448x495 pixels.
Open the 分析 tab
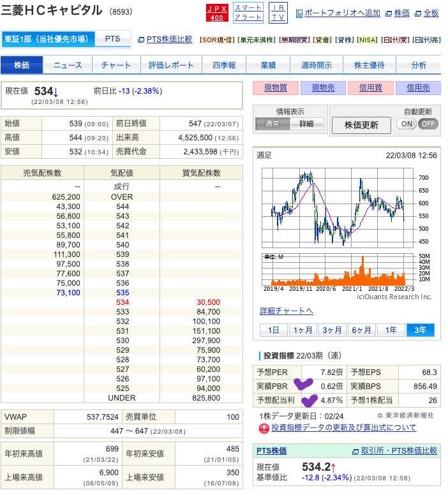(x=419, y=65)
